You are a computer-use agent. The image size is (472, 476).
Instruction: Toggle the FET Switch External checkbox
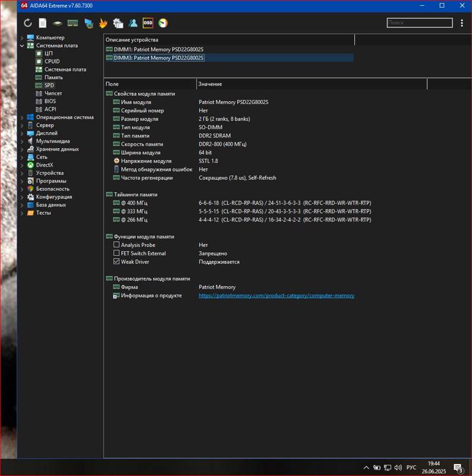tap(117, 253)
